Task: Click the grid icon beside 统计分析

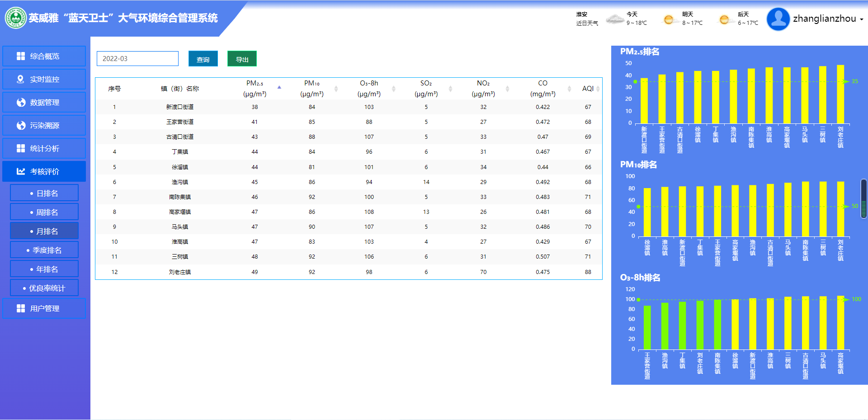Action: (21, 148)
